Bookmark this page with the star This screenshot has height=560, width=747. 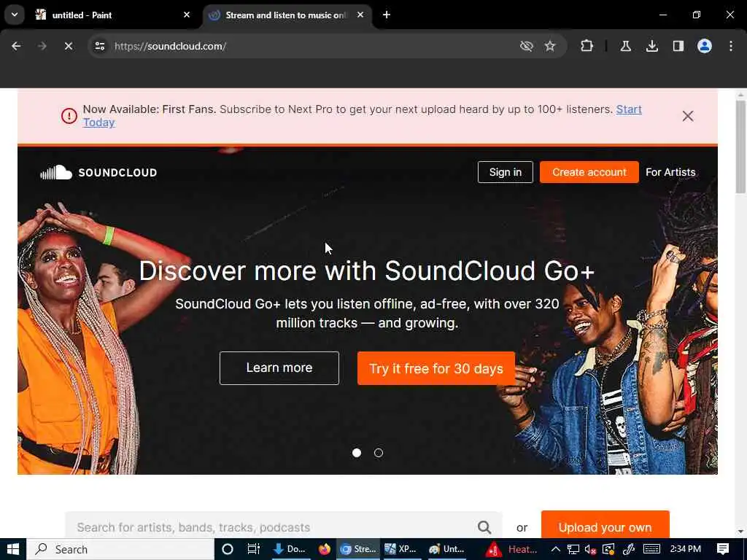point(550,46)
